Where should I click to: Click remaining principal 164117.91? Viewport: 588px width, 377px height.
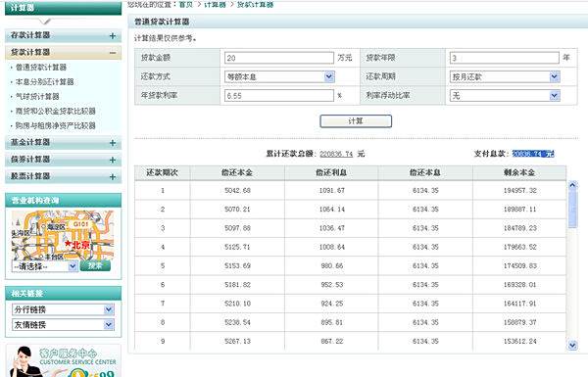point(519,304)
